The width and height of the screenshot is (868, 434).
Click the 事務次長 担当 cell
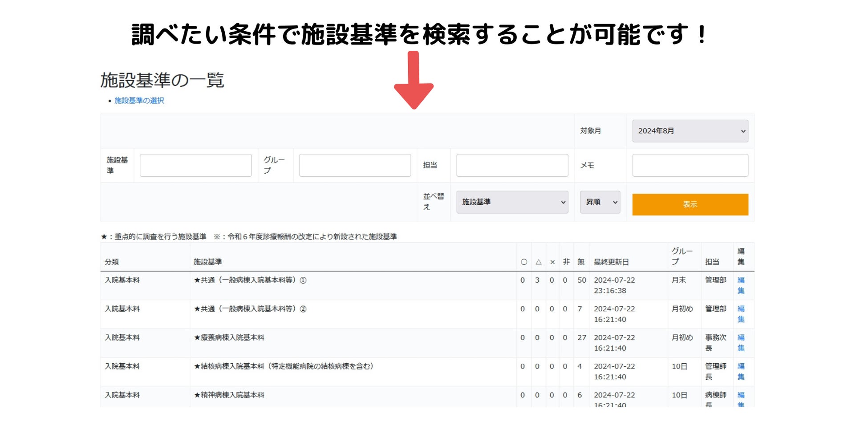point(716,343)
